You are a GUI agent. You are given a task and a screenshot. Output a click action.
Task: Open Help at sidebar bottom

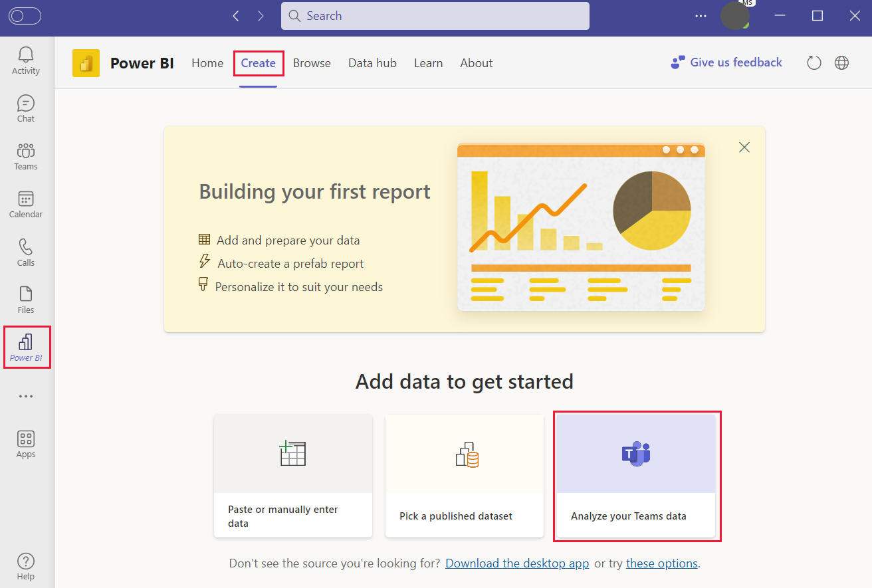[x=26, y=567]
